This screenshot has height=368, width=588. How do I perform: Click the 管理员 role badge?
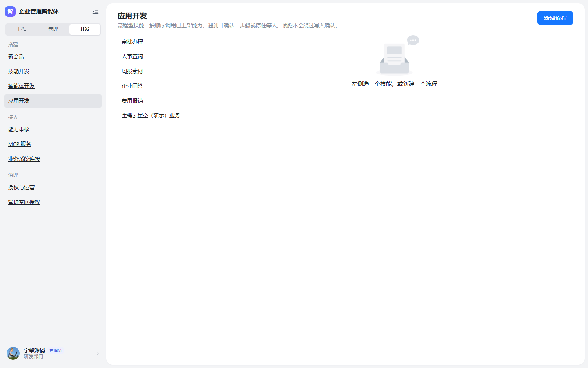[x=56, y=351]
